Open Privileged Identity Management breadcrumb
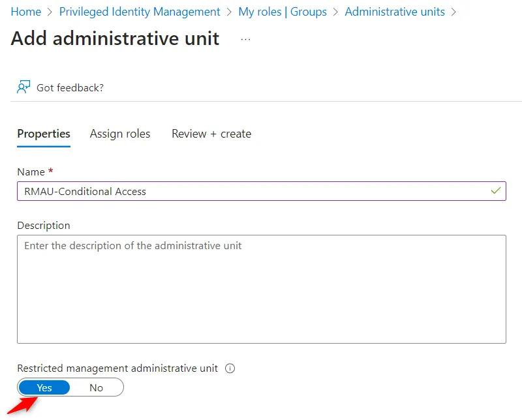This screenshot has width=522, height=420. click(140, 12)
